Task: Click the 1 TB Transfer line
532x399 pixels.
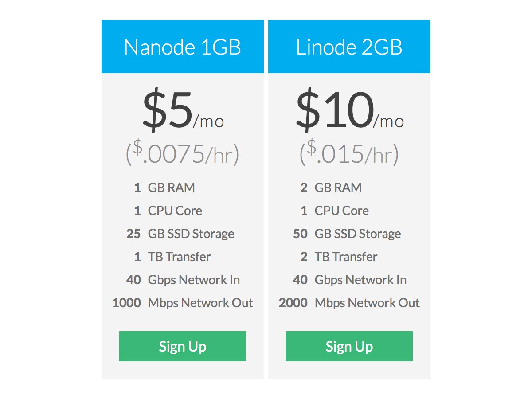Action: [172, 257]
